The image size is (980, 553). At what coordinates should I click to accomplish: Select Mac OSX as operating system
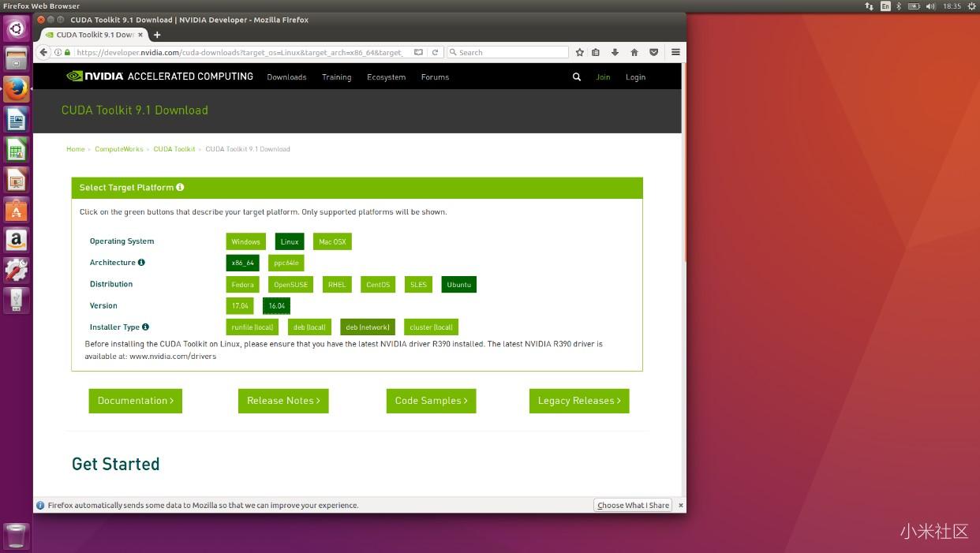point(332,242)
